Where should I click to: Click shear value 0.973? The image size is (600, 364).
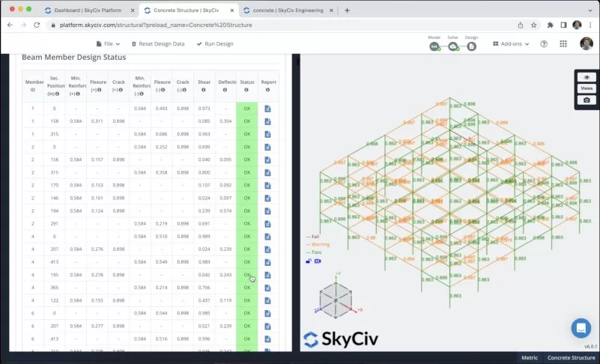point(204,109)
